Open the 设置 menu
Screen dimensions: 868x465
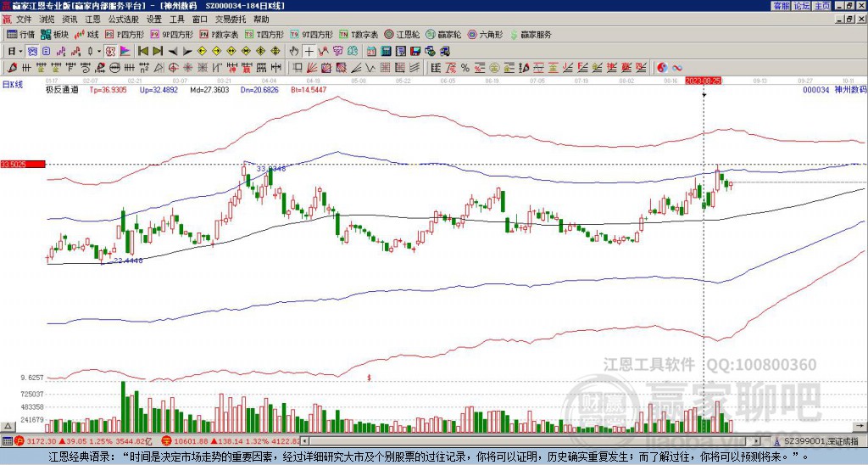tap(154, 20)
